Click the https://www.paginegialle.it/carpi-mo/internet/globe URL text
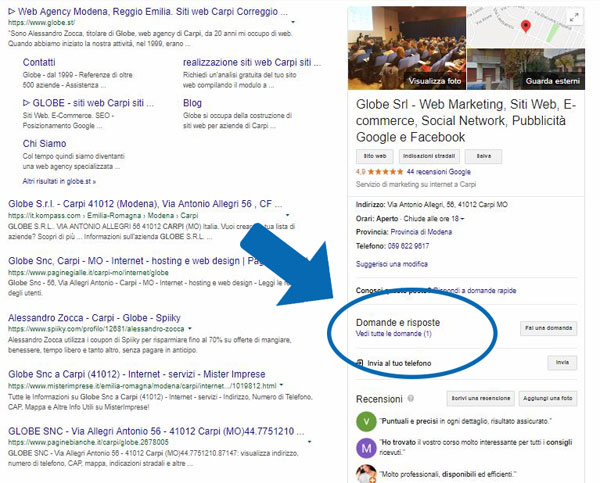Viewport: 600px width, 483px height. pos(88,273)
